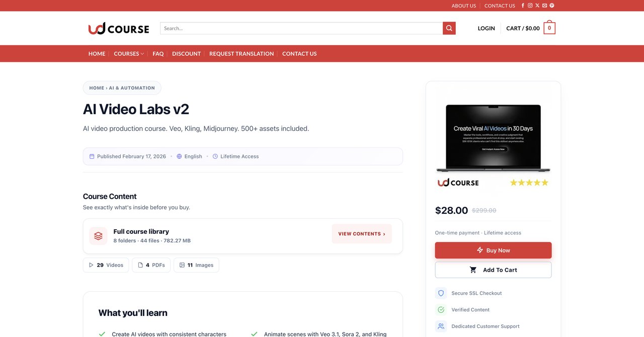Expand the Courses dropdown menu
644x337 pixels.
coord(129,54)
